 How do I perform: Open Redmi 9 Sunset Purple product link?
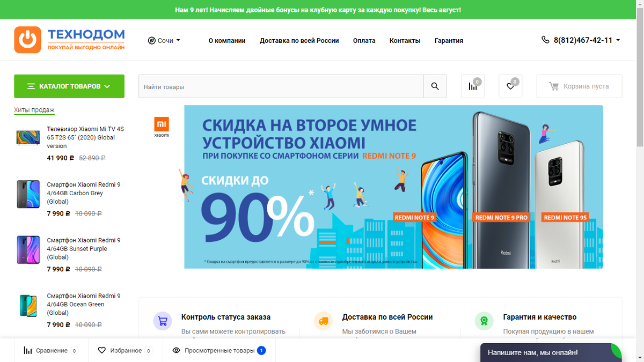coord(84,249)
